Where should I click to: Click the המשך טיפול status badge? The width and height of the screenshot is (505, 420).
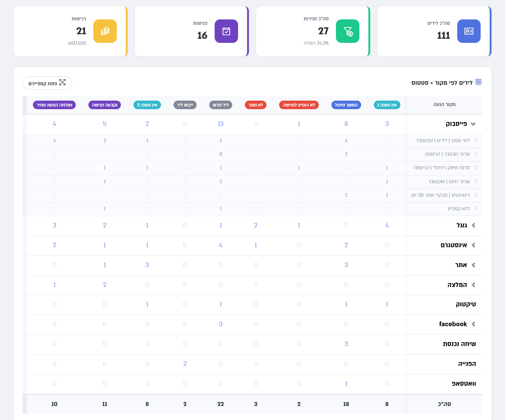pyautogui.click(x=346, y=105)
